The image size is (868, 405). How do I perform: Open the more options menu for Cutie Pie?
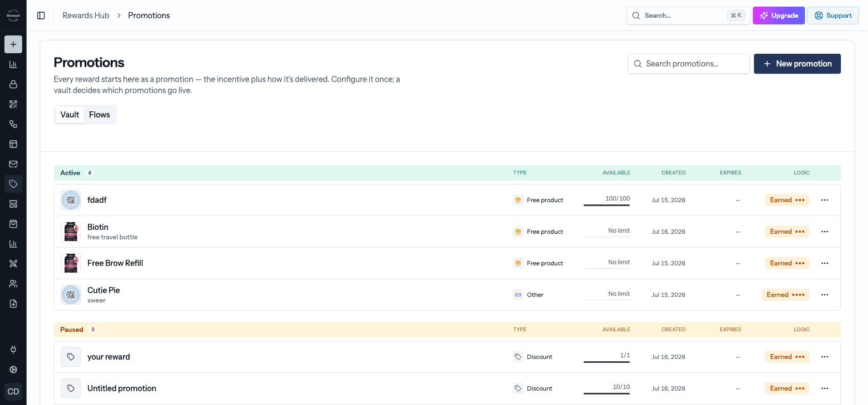pos(825,295)
